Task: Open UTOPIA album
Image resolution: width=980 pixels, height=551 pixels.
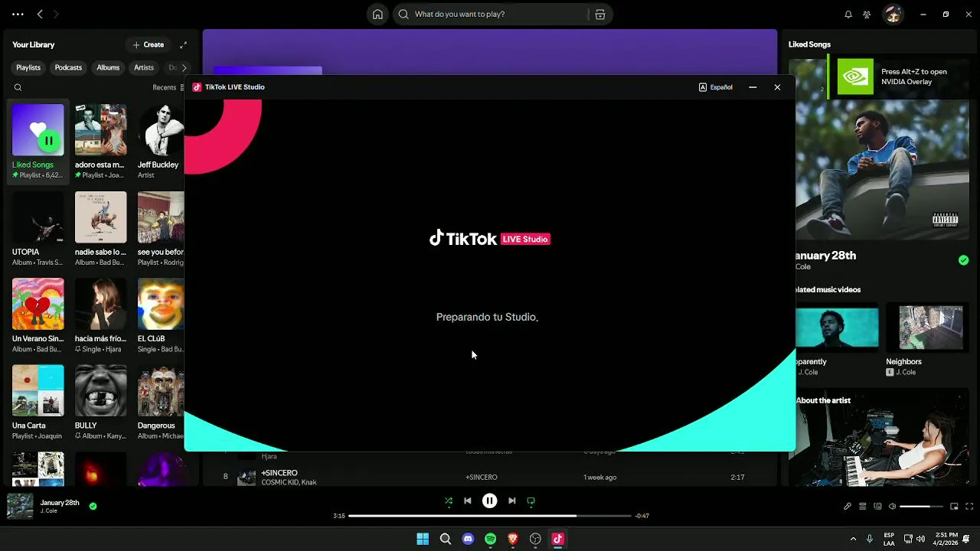Action: pyautogui.click(x=38, y=229)
